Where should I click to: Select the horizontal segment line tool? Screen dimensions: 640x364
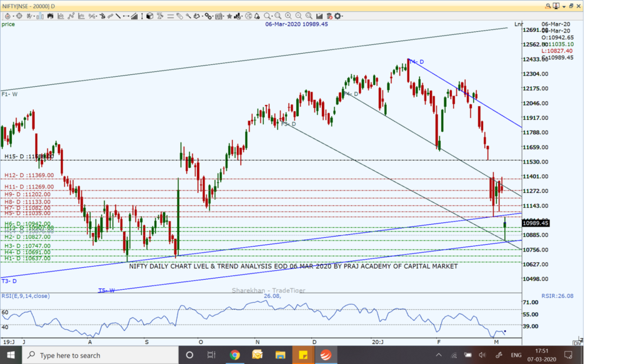tap(126, 16)
